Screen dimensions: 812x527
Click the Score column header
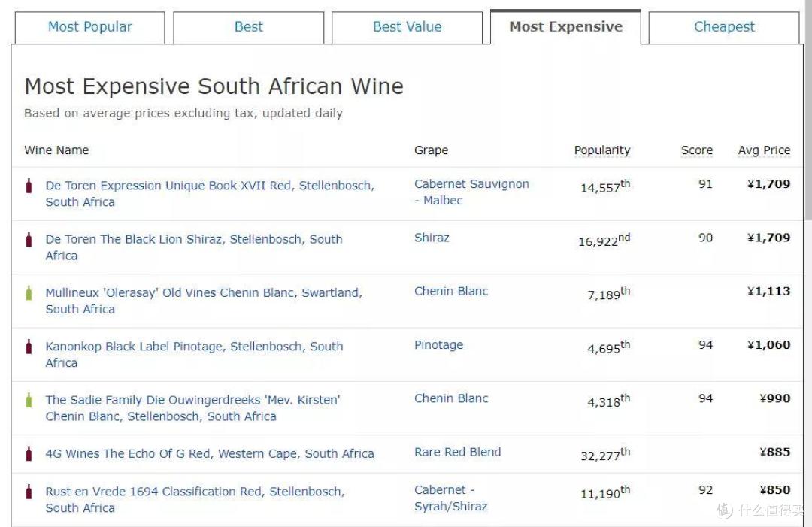point(696,150)
